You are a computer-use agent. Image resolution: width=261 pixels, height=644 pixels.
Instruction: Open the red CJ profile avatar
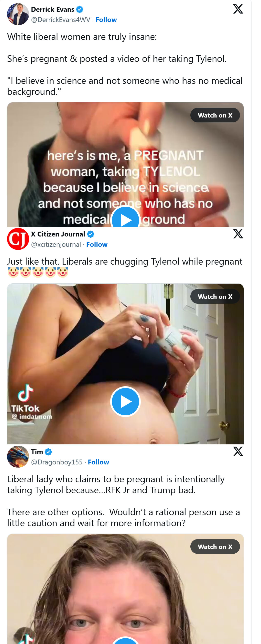coord(18,239)
